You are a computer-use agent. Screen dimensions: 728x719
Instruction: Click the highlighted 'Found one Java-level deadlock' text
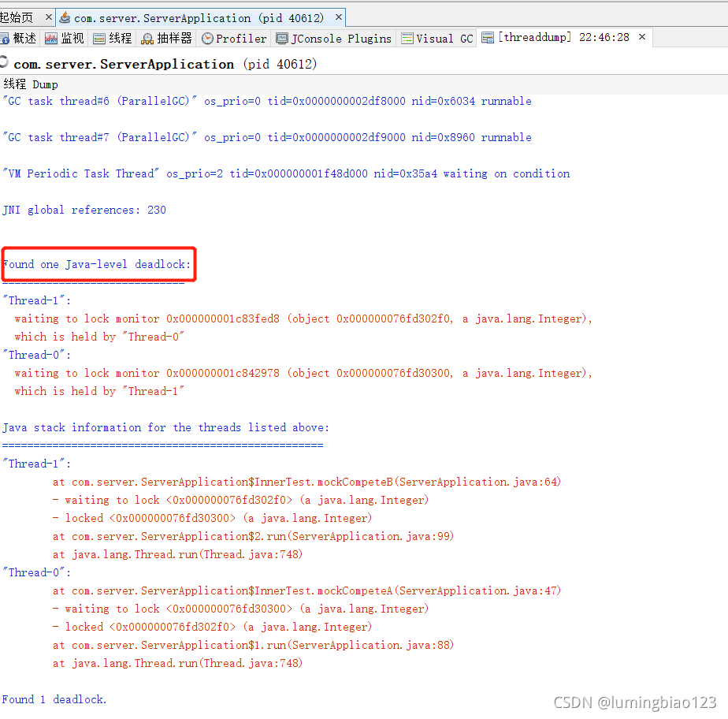tap(96, 264)
